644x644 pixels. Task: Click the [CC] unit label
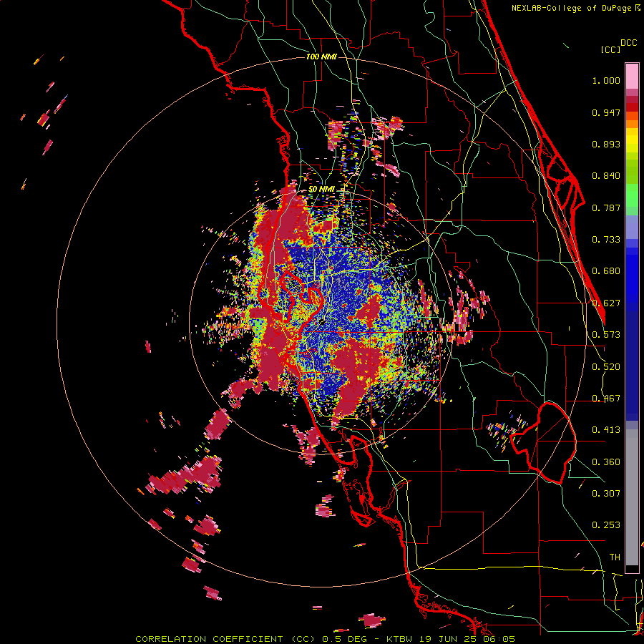click(610, 49)
